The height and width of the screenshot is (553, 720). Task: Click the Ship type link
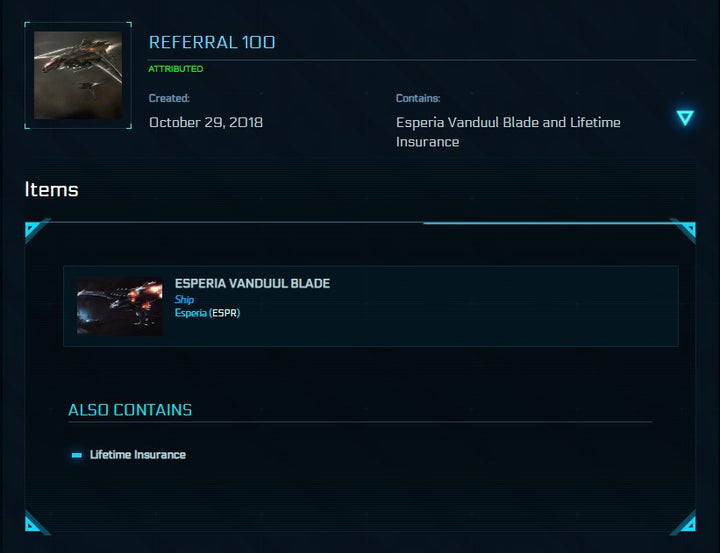pos(184,299)
